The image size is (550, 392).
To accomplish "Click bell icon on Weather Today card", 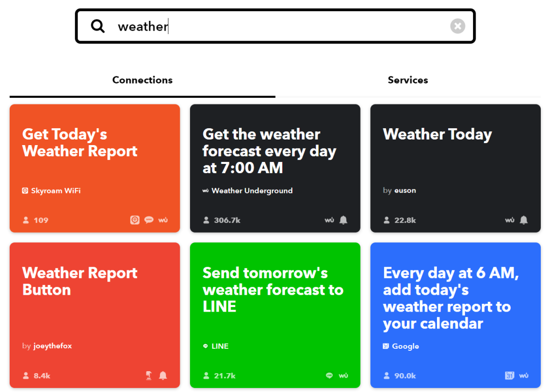I will pos(524,220).
